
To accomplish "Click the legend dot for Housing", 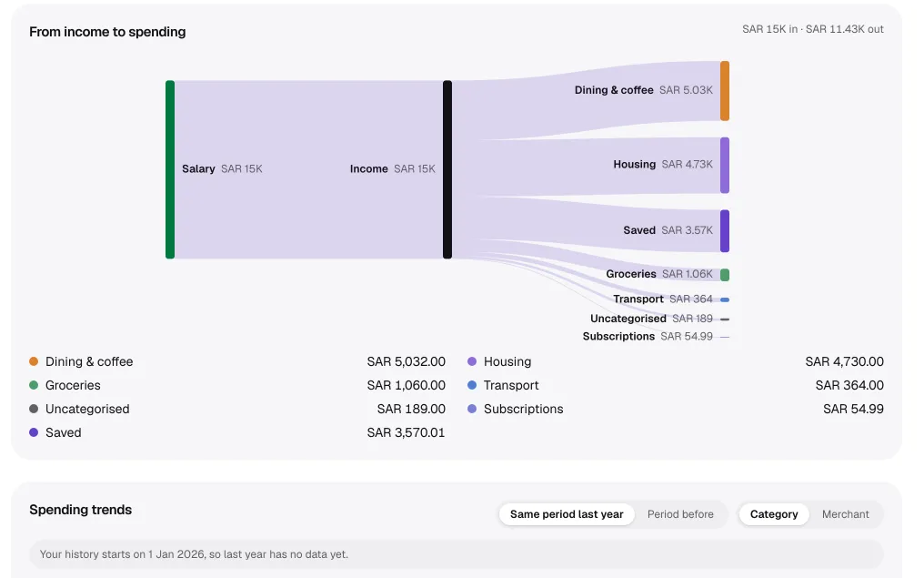I will (x=472, y=361).
